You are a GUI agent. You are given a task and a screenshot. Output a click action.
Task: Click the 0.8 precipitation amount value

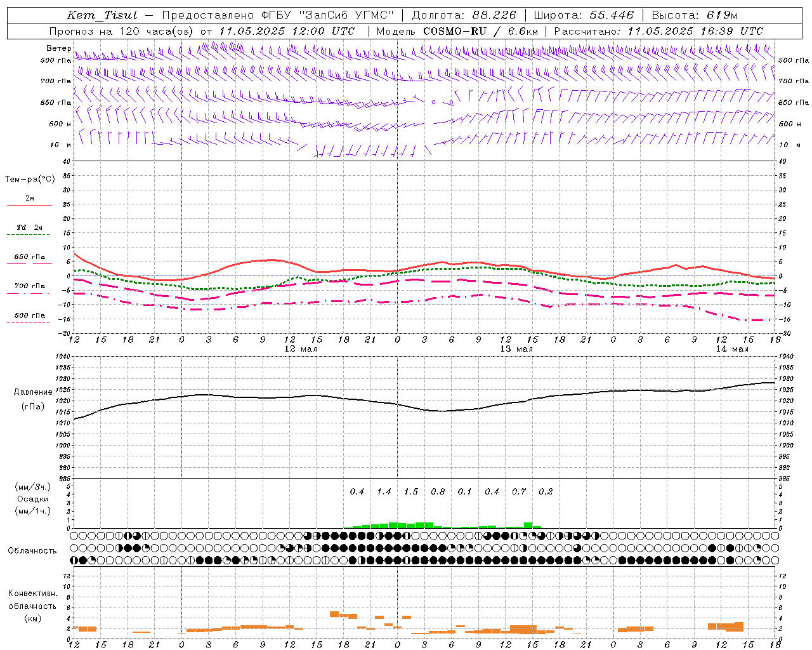click(438, 491)
